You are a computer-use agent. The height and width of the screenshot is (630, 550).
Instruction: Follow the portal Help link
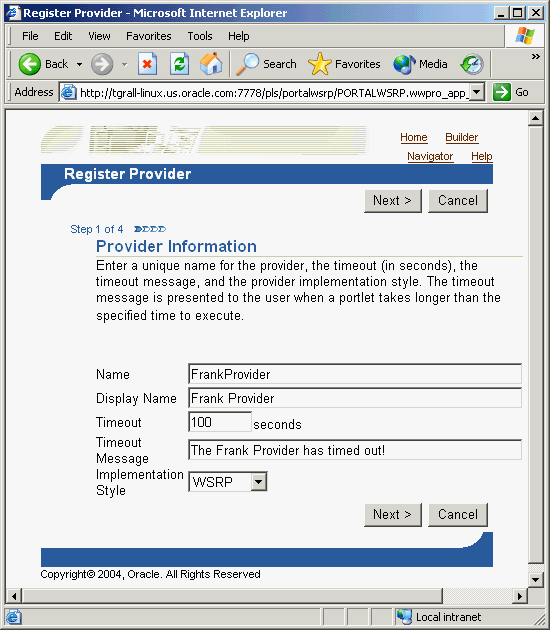click(x=482, y=156)
